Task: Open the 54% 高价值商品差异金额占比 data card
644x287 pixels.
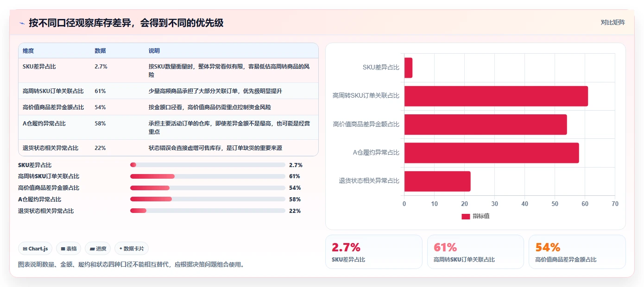Action: tap(577, 252)
